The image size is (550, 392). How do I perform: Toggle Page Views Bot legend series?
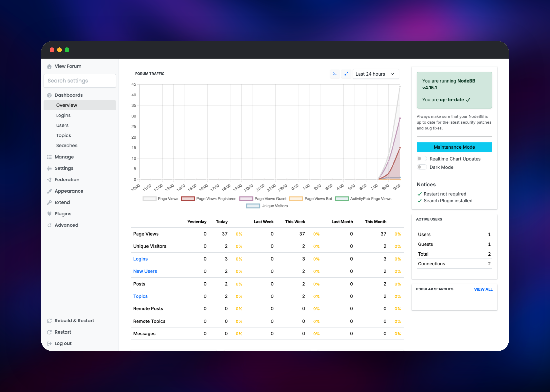[x=310, y=199]
